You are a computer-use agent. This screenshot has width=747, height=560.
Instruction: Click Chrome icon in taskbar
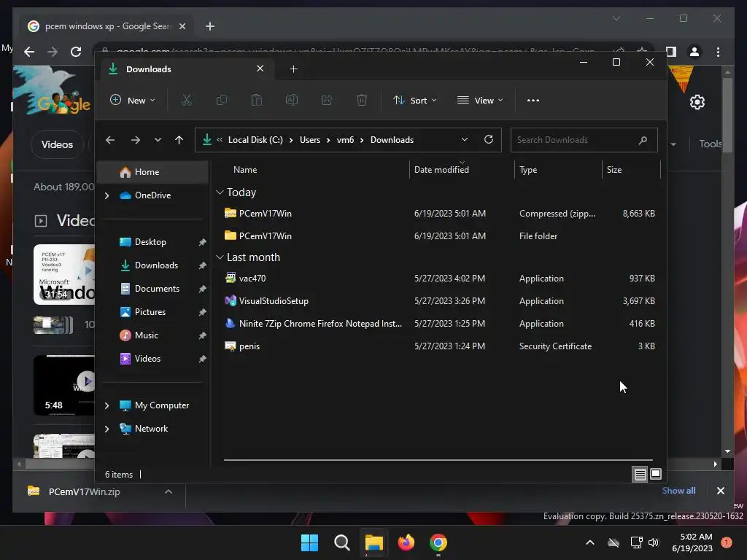pos(438,542)
